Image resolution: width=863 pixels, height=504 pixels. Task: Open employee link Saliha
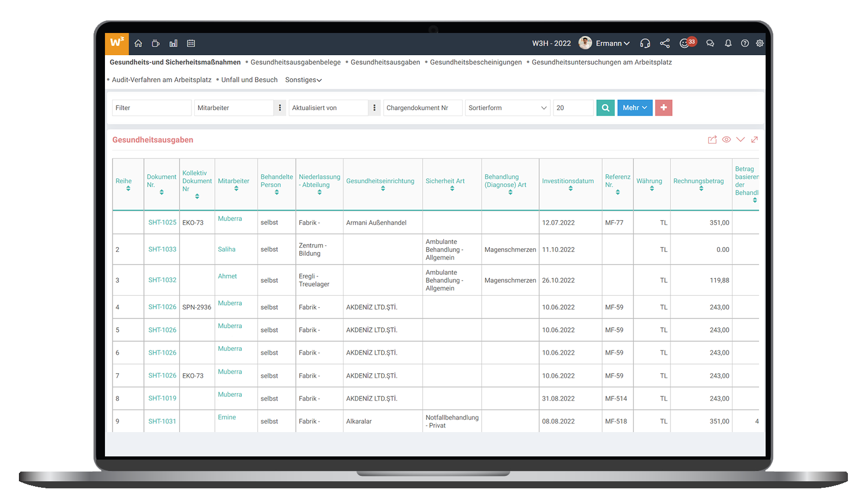pyautogui.click(x=227, y=249)
